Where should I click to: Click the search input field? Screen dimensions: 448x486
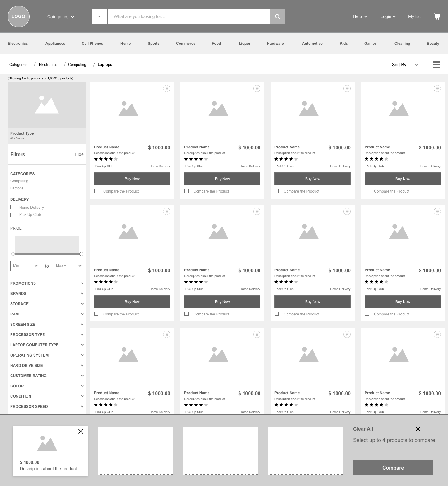189,16
